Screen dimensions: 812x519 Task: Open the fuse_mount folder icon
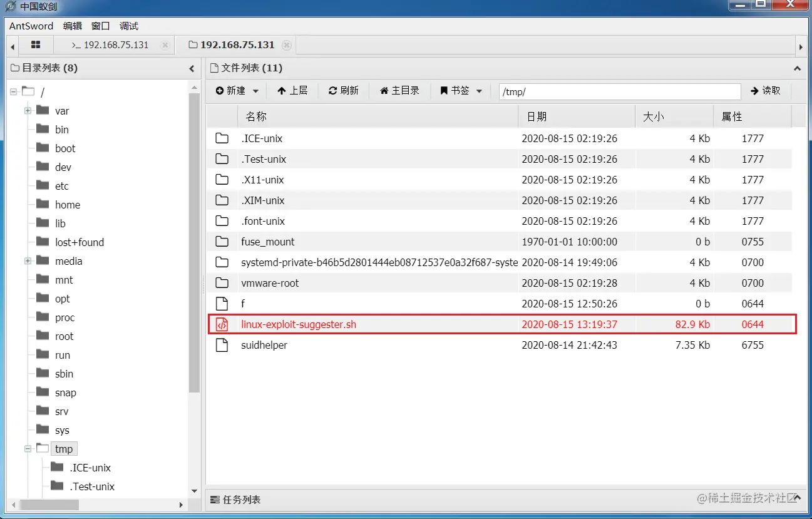(x=222, y=242)
